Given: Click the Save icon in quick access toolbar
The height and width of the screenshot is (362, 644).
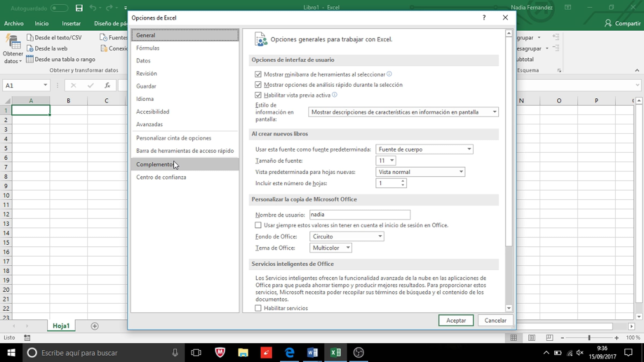Looking at the screenshot, I should (x=79, y=8).
